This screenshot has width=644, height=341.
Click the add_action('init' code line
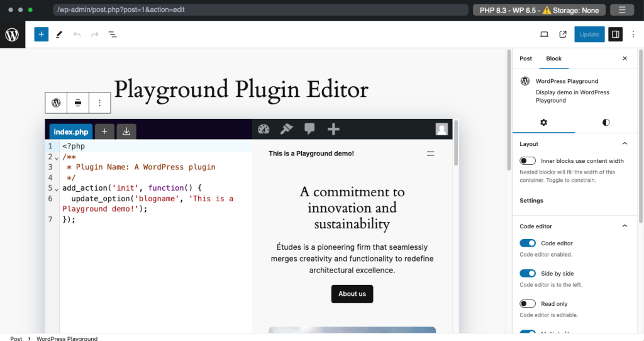tap(132, 187)
